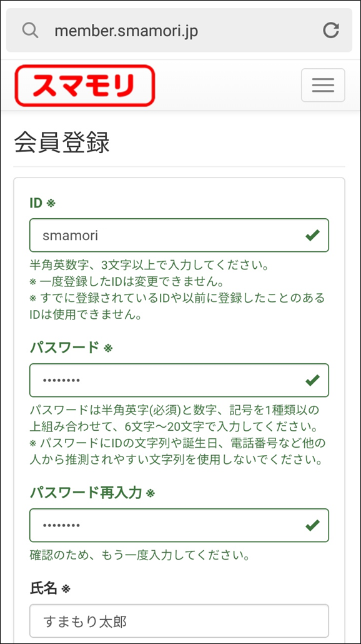Reload the page with the refresh icon
This screenshot has height=644, width=361.
click(330, 31)
